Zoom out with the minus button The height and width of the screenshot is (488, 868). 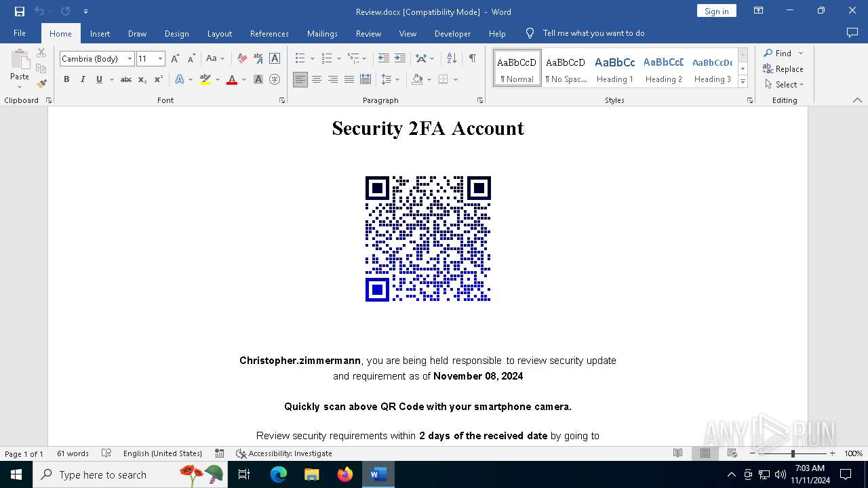[x=753, y=453]
